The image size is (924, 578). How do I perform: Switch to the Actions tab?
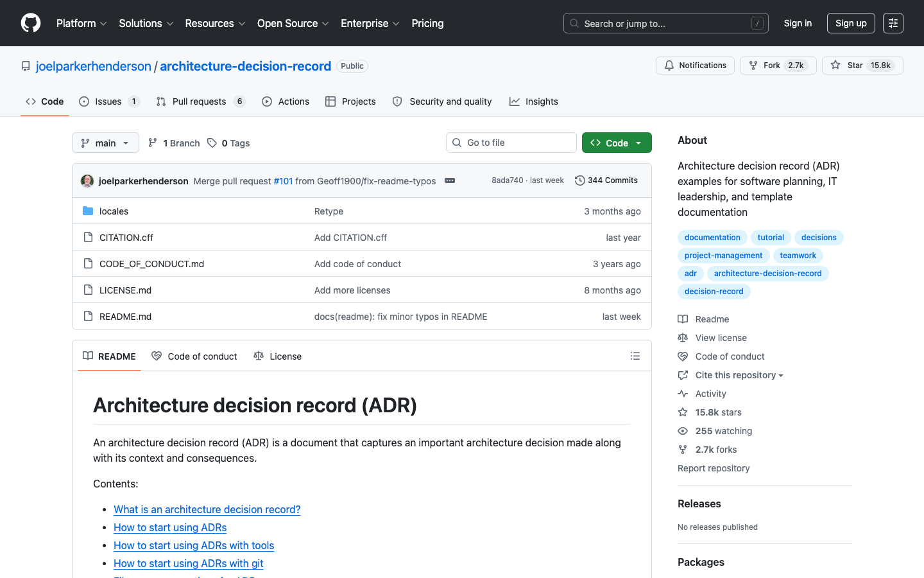pos(286,101)
